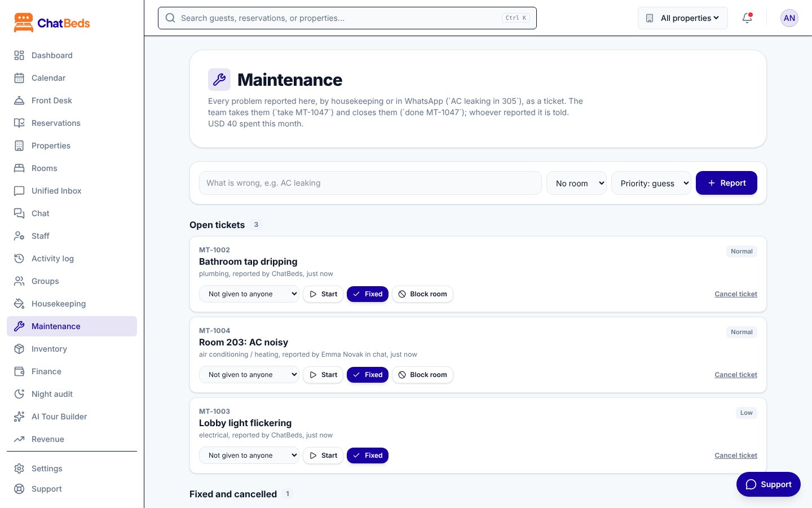Open the Priority: guess dropdown
The height and width of the screenshot is (508, 812).
coord(651,183)
